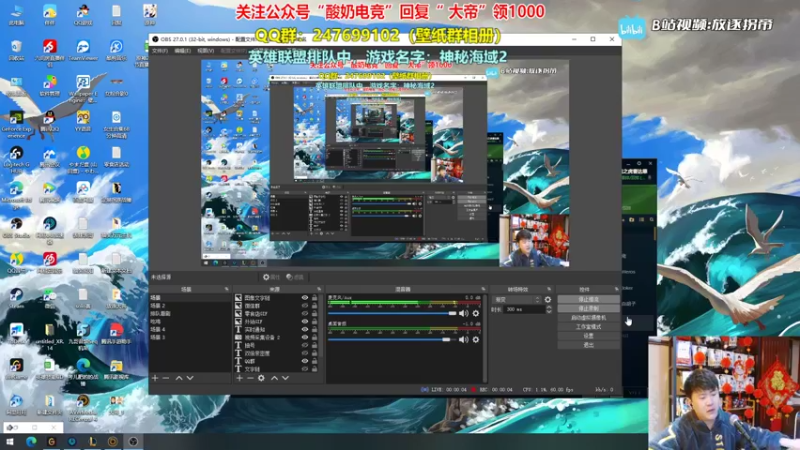
Task: Remove the selected source with the minus icon
Action: [250, 378]
